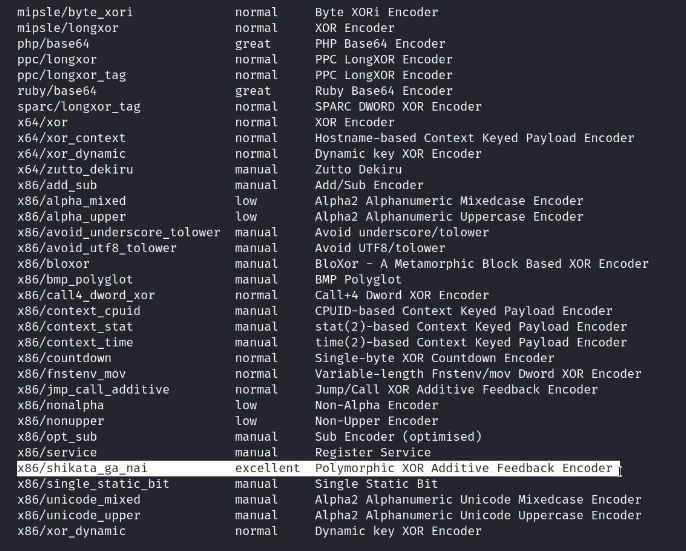Viewport: 686px width, 551px height.
Task: Click the x86/call4_dword_xor encoder name
Action: [86, 295]
